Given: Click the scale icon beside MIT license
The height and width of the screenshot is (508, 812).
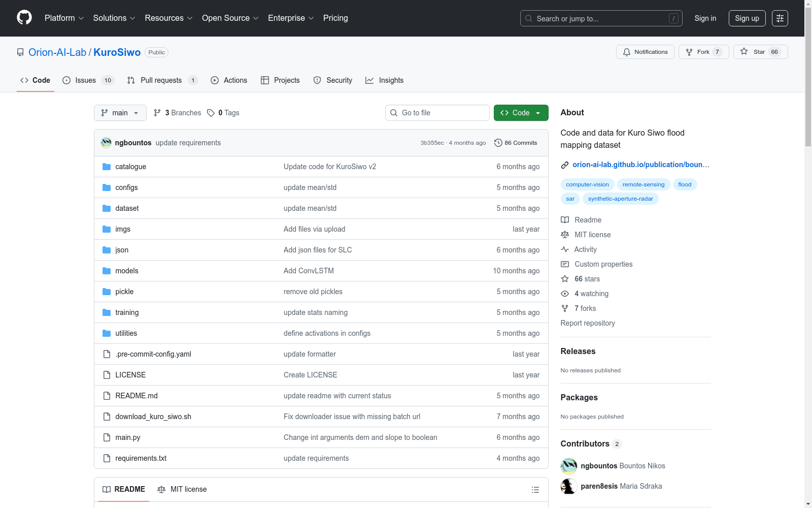Looking at the screenshot, I should pyautogui.click(x=565, y=235).
